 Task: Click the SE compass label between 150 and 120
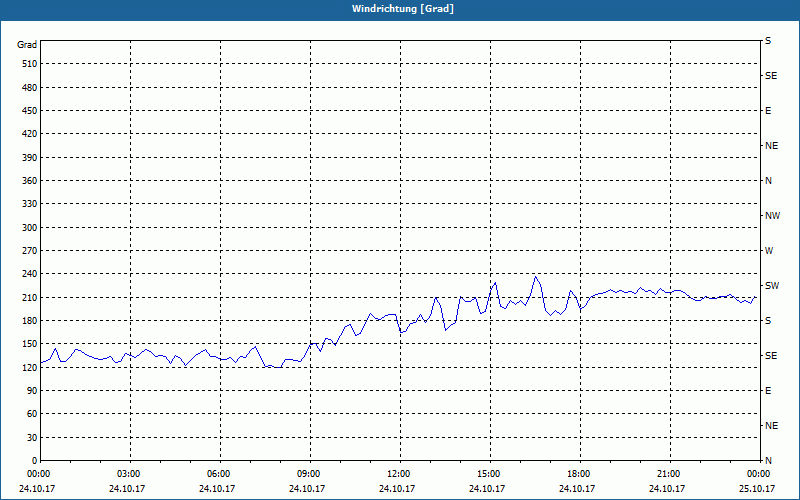pos(771,356)
